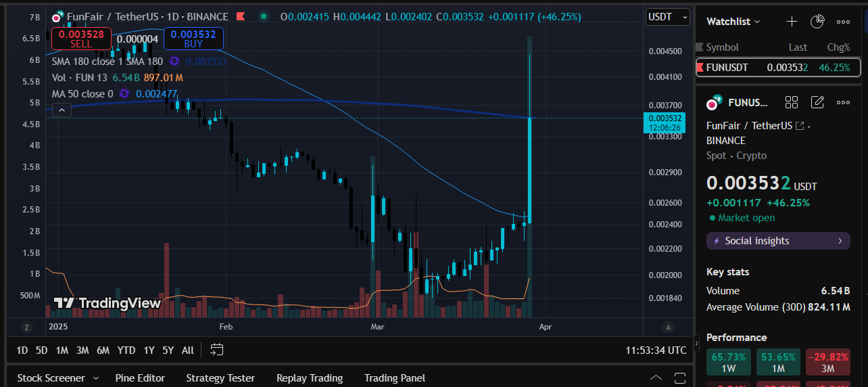
Task: Expand the Stock Screener dropdown arrow
Action: (96, 378)
